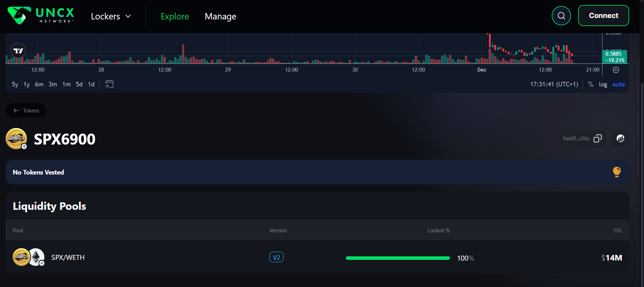The width and height of the screenshot is (644, 287).
Task: Click the chart time 17:31:41 (UTC+1)
Action: 554,84
